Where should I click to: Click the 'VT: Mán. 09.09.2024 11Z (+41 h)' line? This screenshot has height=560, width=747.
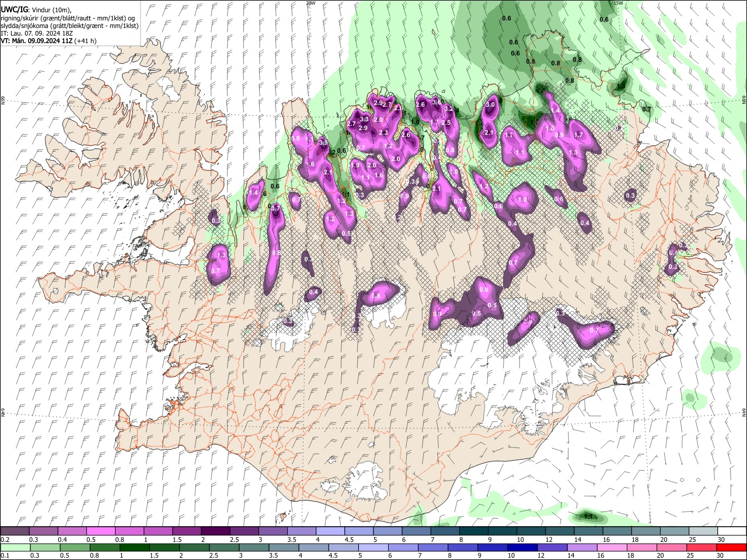click(48, 41)
